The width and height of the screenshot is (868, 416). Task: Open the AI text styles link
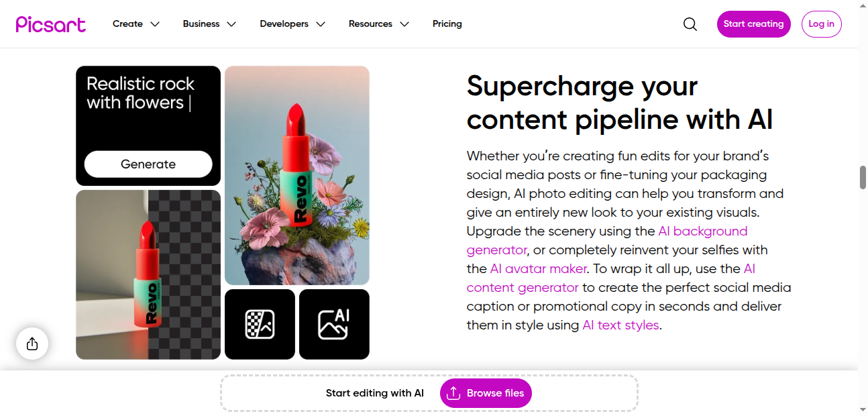coord(620,325)
